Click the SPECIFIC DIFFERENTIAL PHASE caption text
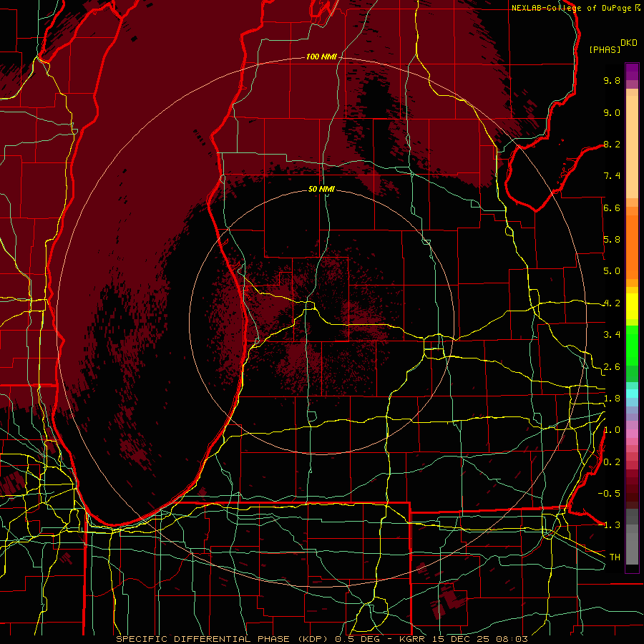 coord(203,639)
